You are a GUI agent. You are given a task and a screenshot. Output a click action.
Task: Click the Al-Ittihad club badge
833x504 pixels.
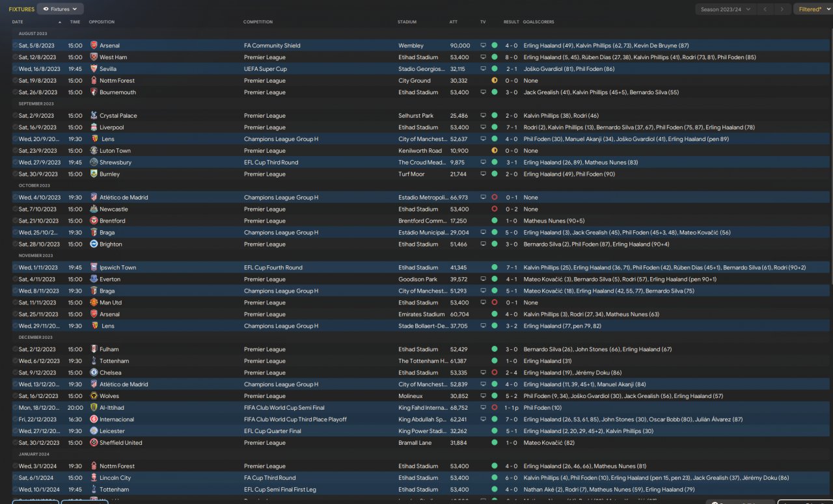coord(94,408)
